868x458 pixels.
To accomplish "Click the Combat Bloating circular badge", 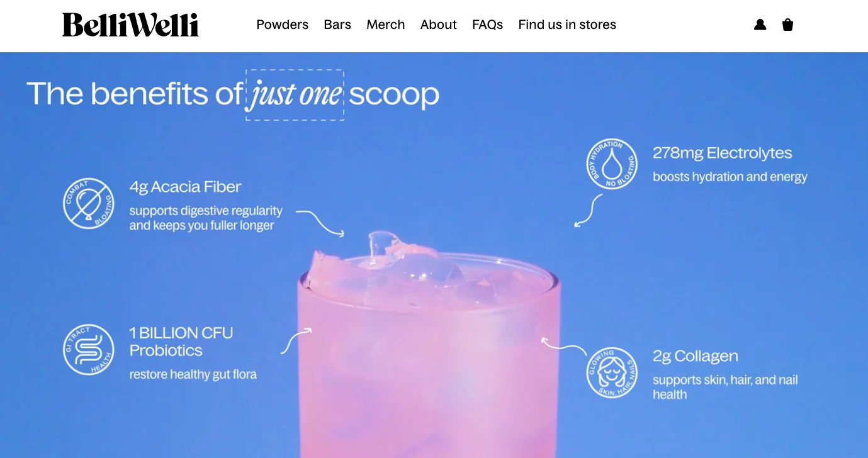I will pyautogui.click(x=89, y=203).
